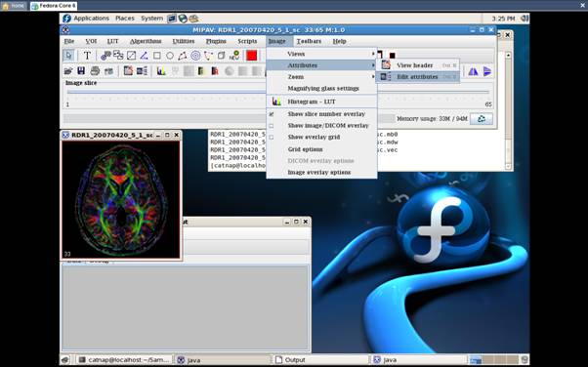The width and height of the screenshot is (588, 367).
Task: Select the point VOI tool
Action: point(105,56)
